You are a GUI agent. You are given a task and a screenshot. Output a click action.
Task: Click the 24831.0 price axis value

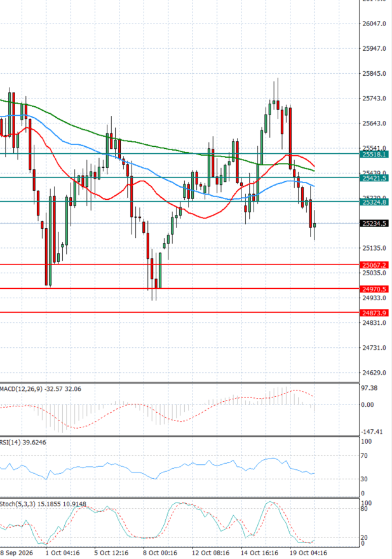click(374, 323)
